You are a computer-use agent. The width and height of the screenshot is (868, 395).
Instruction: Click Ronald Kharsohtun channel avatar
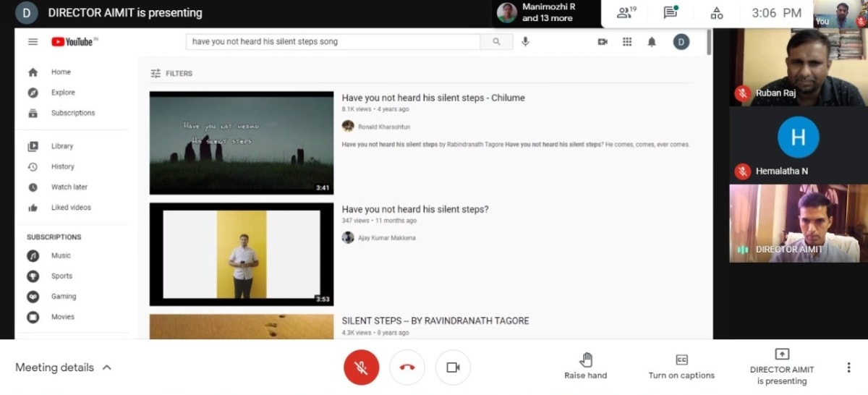click(x=348, y=126)
